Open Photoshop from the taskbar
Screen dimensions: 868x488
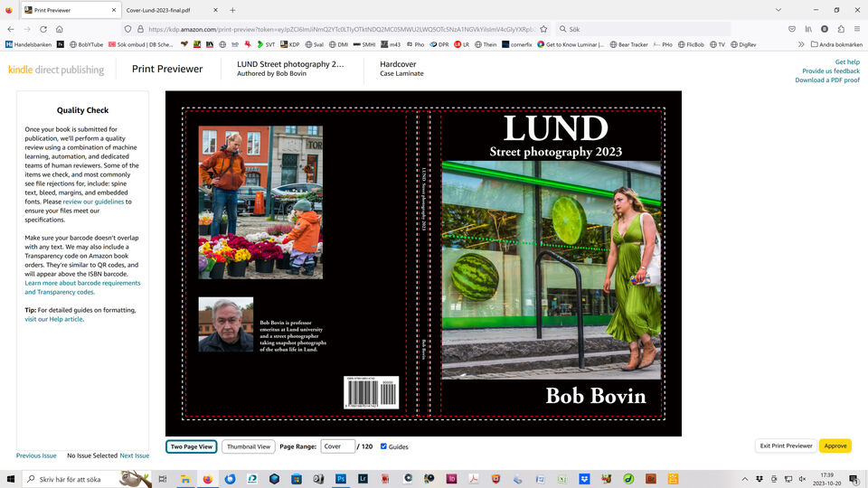point(341,479)
